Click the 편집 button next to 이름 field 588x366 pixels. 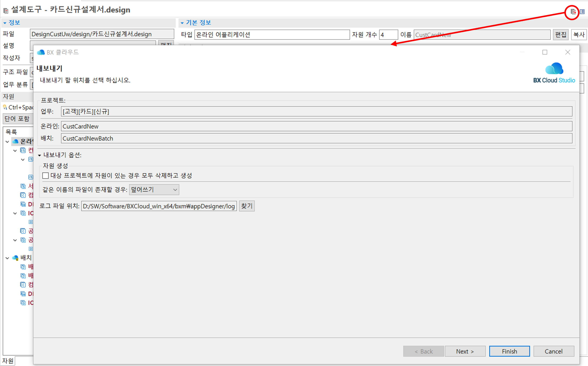pos(561,35)
